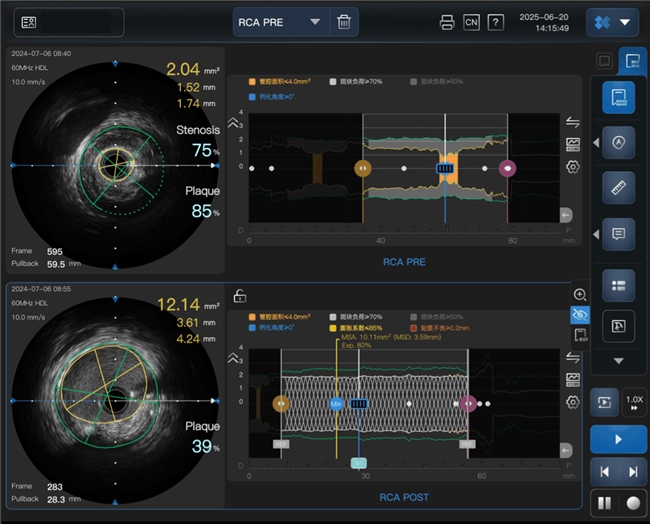Open the help question mark icon
The image size is (650, 524).
pos(495,22)
